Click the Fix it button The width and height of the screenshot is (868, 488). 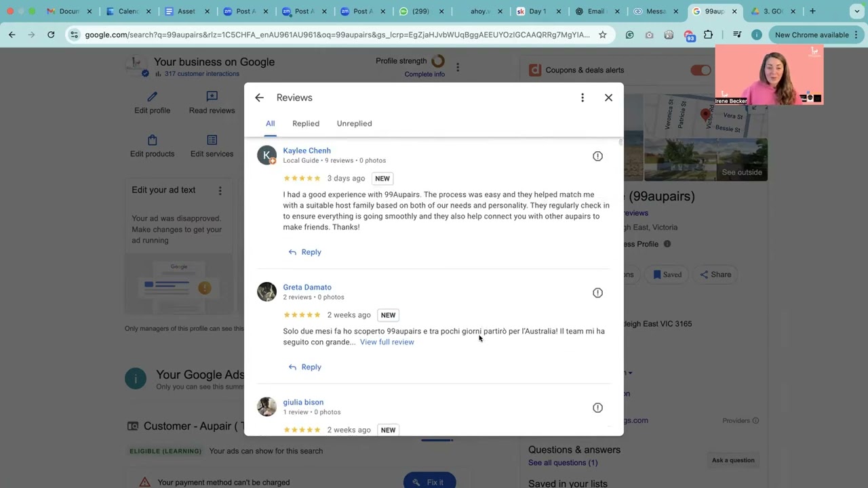tap(429, 482)
